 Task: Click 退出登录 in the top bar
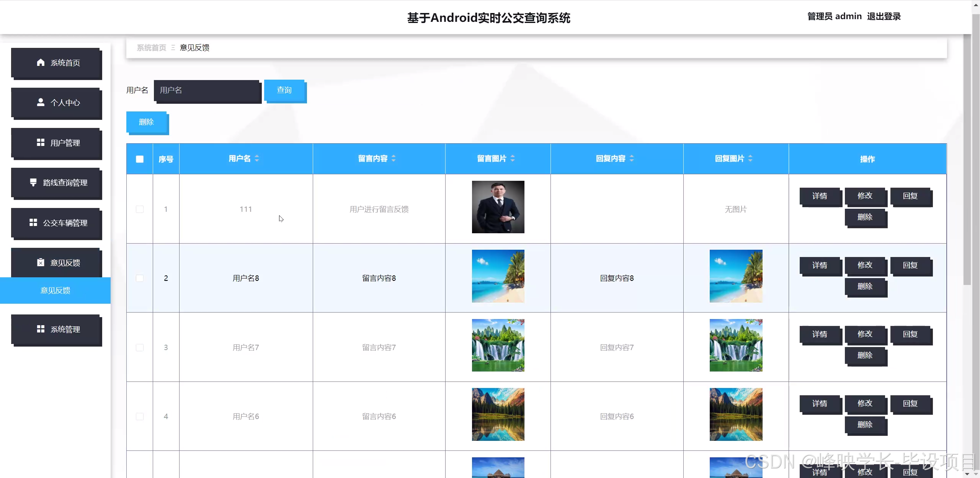[884, 16]
